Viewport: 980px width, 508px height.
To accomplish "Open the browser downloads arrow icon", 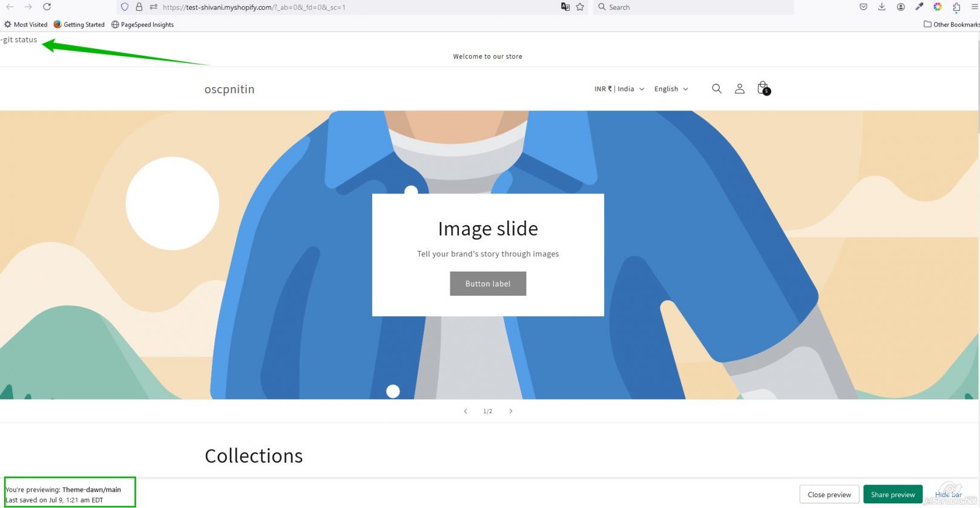I will coord(881,7).
